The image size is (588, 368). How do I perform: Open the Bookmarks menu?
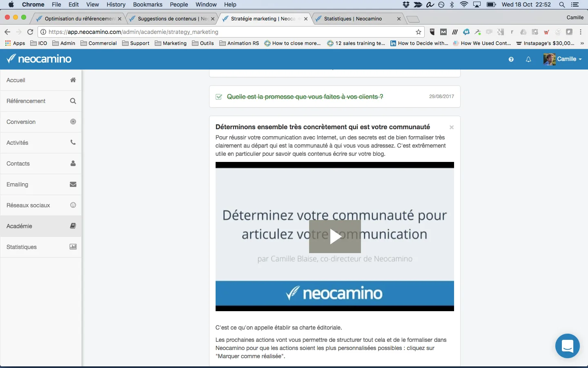pos(148,4)
